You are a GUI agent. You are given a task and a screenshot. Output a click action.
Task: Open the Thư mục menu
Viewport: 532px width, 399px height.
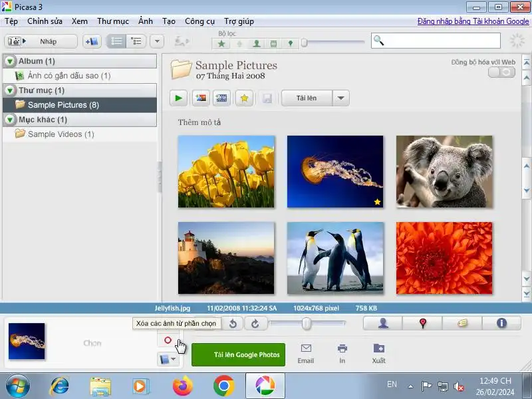click(x=113, y=21)
